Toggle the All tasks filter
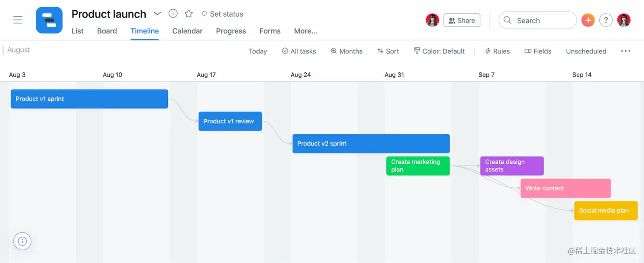 tap(299, 51)
